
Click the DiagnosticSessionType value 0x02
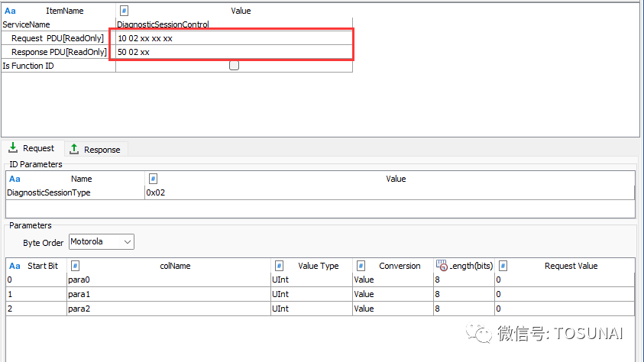point(390,192)
